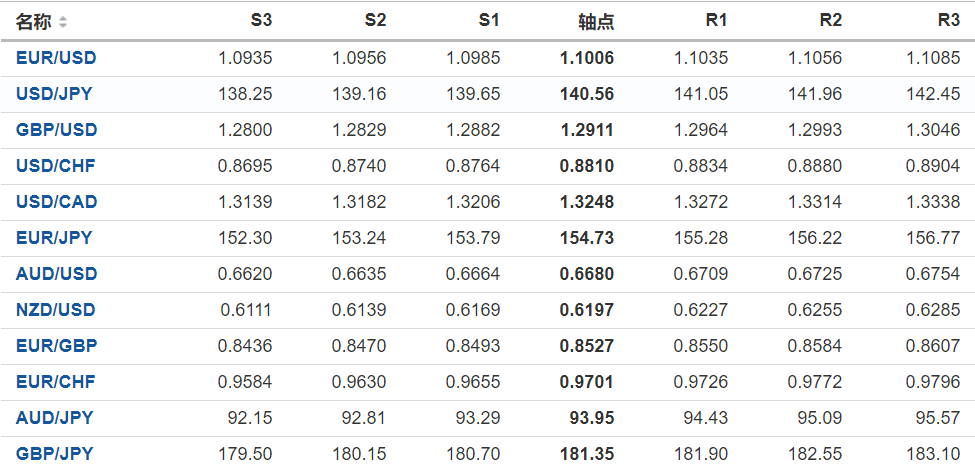Click the 名称 column header
The image size is (975, 466).
[x=33, y=21]
